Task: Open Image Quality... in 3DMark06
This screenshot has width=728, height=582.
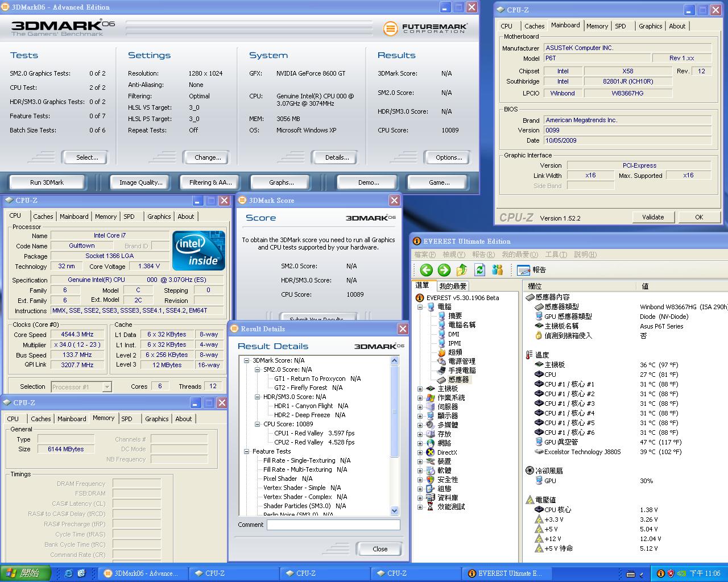Action: 140,182
